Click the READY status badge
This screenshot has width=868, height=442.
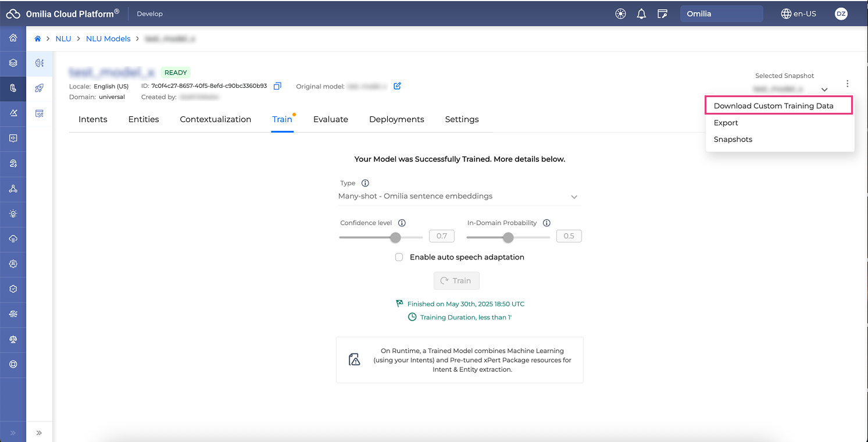click(176, 73)
